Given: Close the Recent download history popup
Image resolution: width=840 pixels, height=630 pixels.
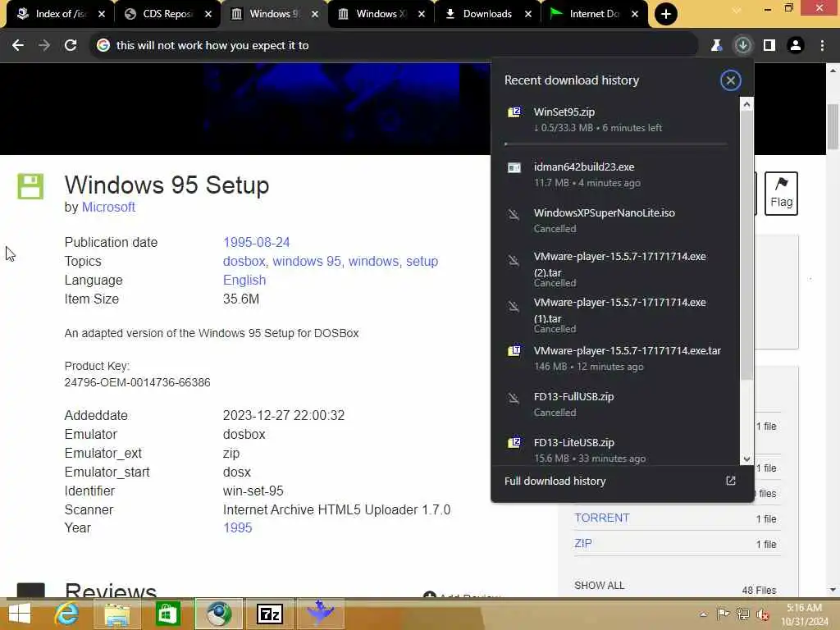Looking at the screenshot, I should click(730, 80).
